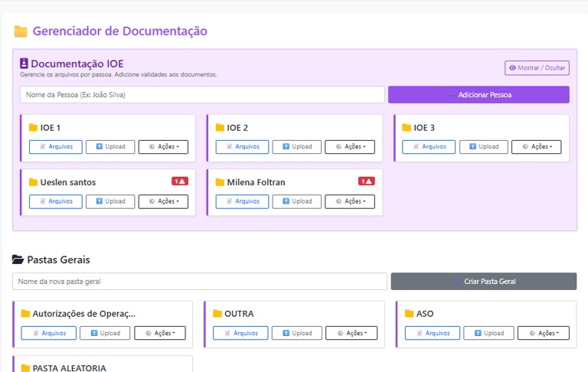Viewport: 588px width, 372px height.
Task: Click the open folder icon beside Pastas Gerais
Action: (x=18, y=259)
